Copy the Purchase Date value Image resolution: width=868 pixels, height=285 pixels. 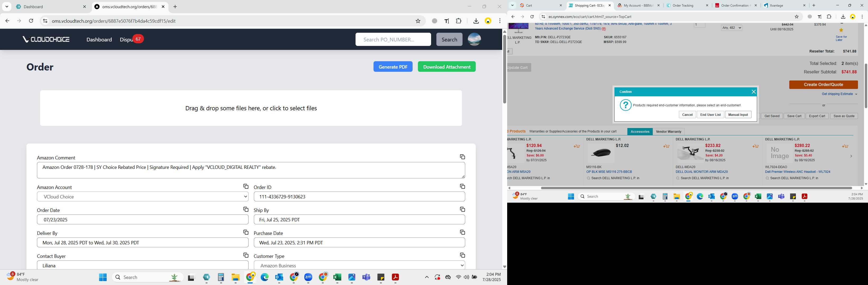point(462,232)
